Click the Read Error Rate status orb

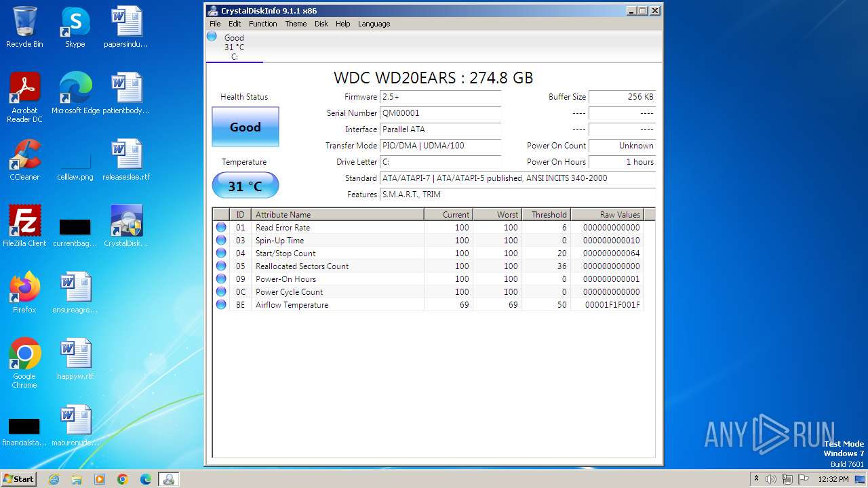[221, 228]
